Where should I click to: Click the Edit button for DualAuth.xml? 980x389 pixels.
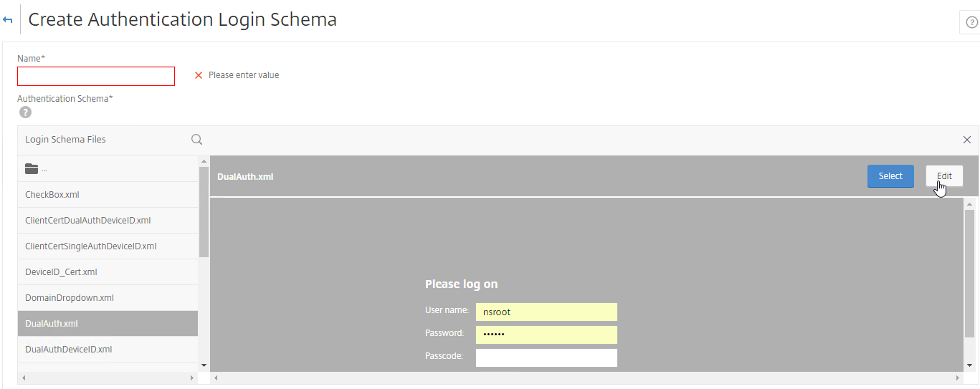coord(944,176)
